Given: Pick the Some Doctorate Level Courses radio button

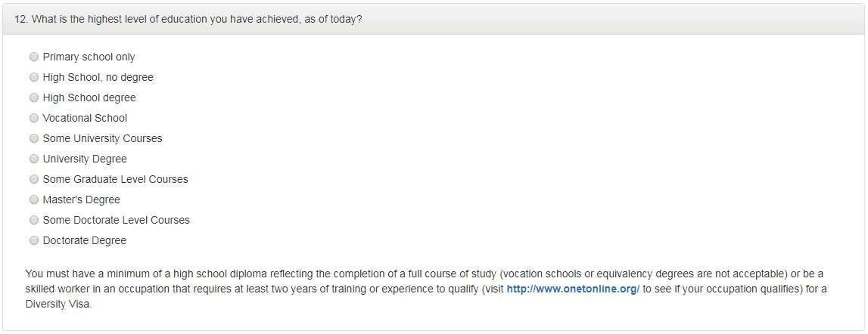Looking at the screenshot, I should [34, 220].
